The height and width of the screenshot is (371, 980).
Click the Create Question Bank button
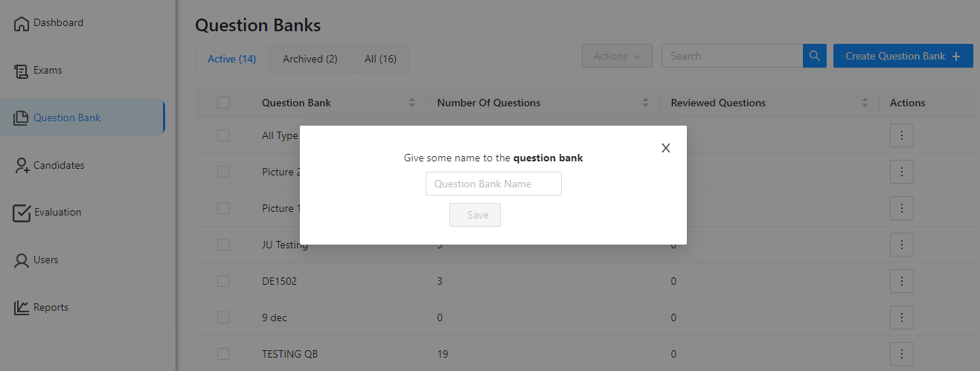(903, 56)
